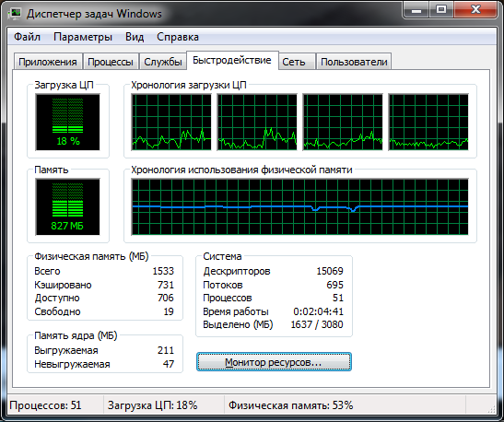Switch to the Процессы tab
This screenshot has height=422, width=504.
tap(111, 62)
